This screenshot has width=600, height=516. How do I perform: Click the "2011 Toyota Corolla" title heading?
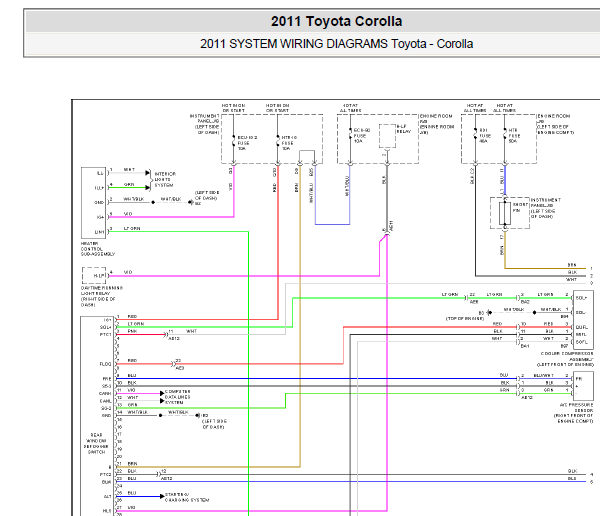tap(336, 21)
